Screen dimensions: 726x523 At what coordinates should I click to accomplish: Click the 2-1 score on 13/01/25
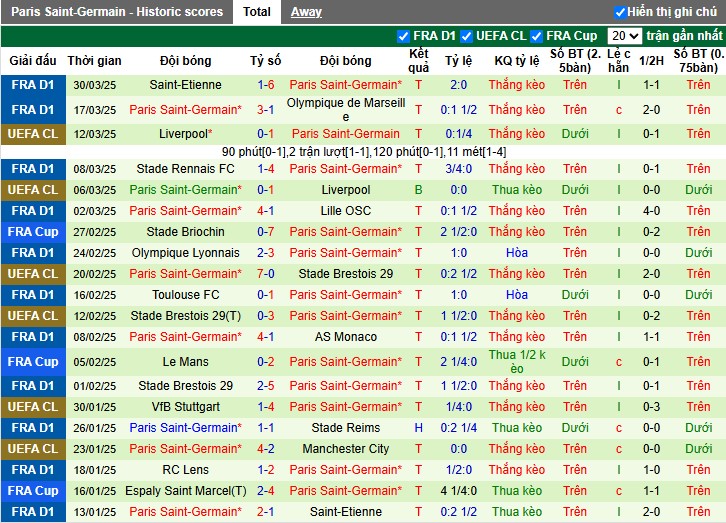(x=266, y=511)
